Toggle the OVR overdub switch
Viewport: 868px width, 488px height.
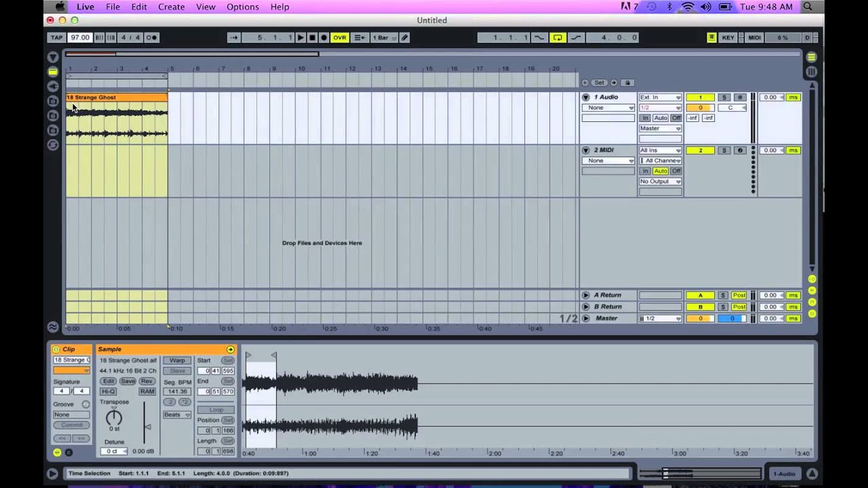339,37
